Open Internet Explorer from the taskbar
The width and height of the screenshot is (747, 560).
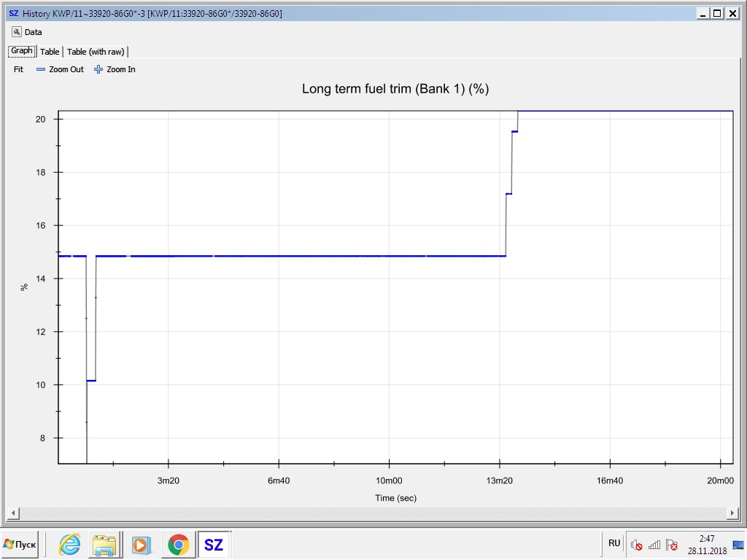tap(70, 544)
